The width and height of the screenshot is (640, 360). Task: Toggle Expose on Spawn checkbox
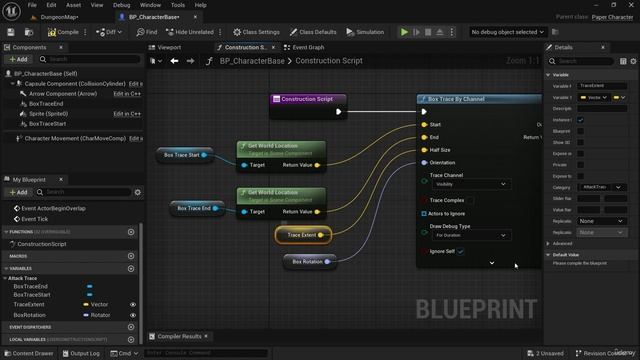(x=580, y=154)
